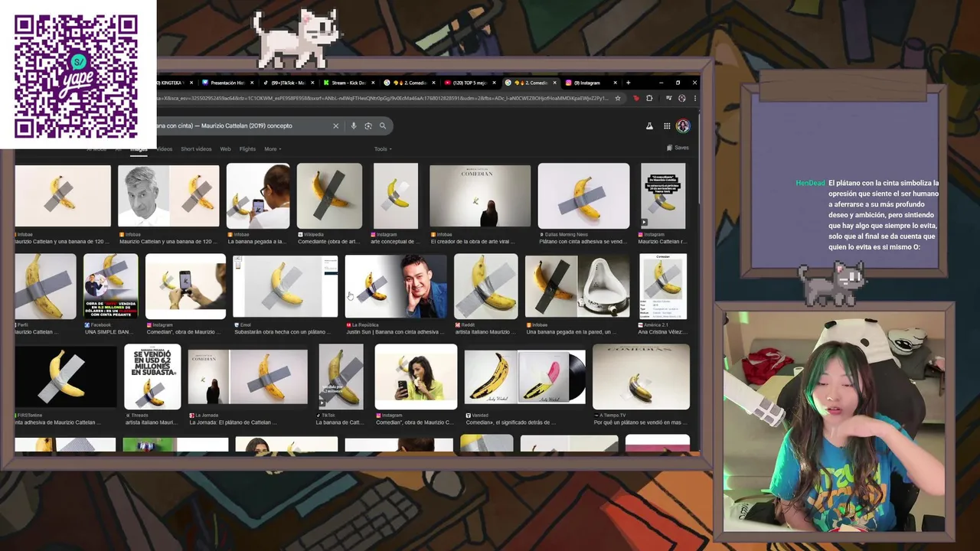Expand the Tools dropdown

coord(383,149)
